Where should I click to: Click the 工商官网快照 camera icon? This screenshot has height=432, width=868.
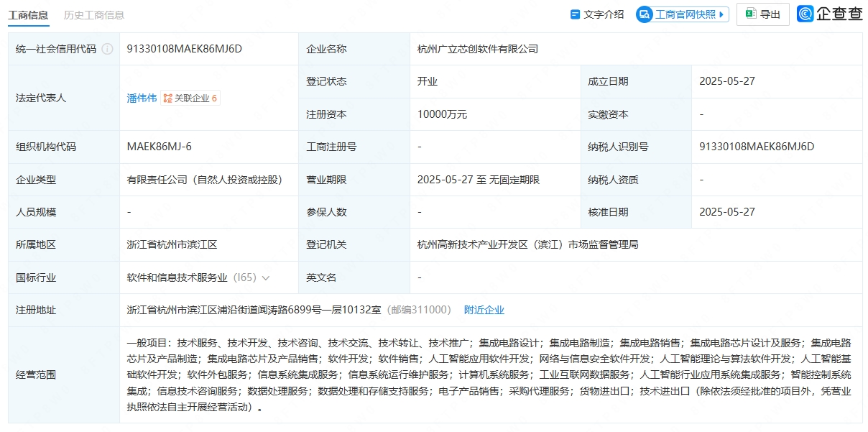(x=645, y=14)
